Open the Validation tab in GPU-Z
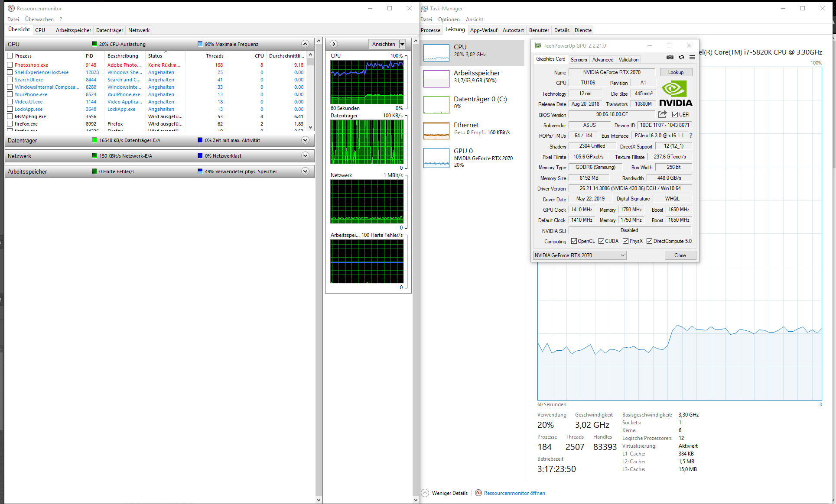The height and width of the screenshot is (504, 836). click(628, 60)
